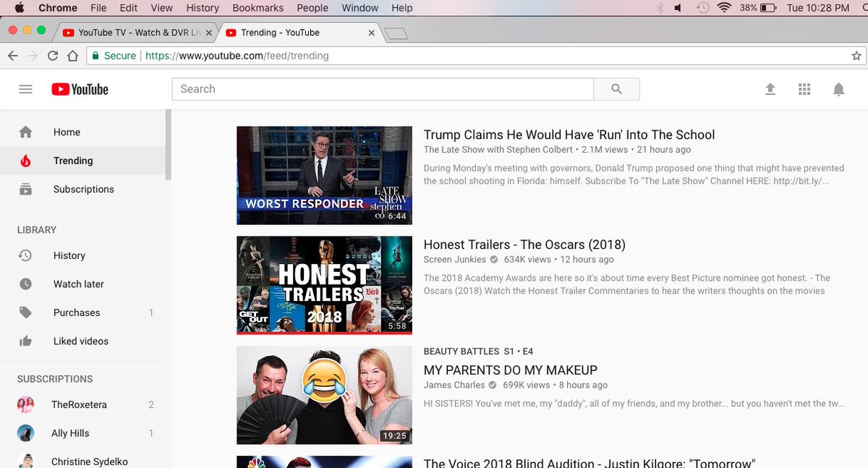This screenshot has width=868, height=468.
Task: Click the Subscriptions sidebar icon
Action: pos(25,189)
